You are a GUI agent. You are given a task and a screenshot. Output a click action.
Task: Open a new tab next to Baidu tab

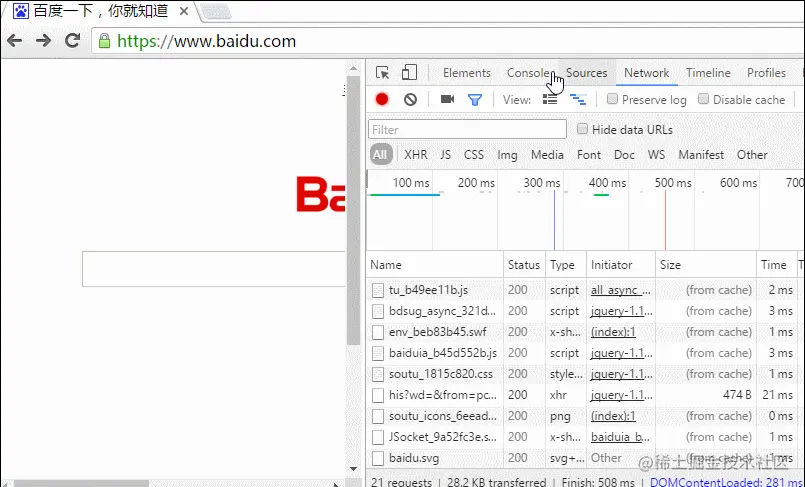(216, 11)
